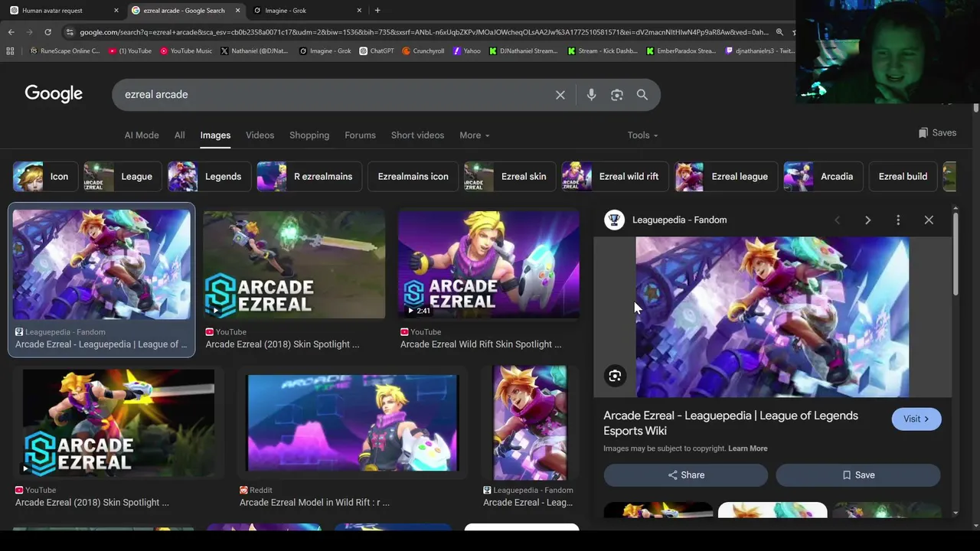
Task: Close the image preview panel
Action: (929, 220)
